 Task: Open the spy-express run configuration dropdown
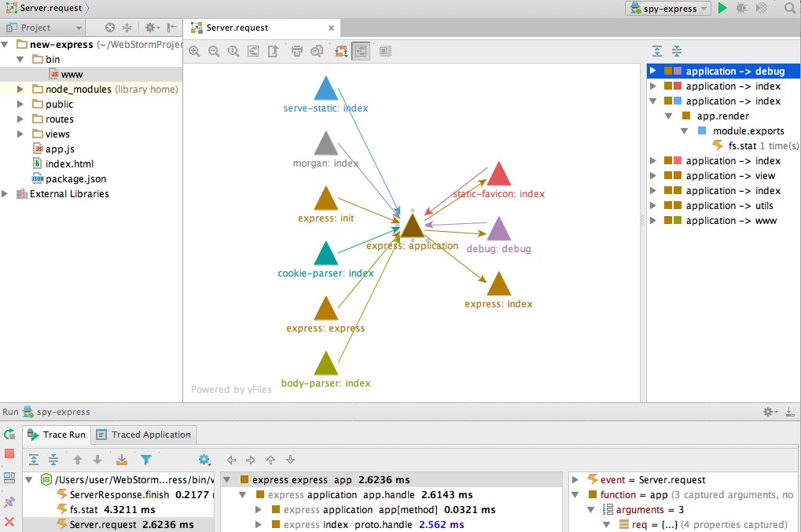(668, 9)
